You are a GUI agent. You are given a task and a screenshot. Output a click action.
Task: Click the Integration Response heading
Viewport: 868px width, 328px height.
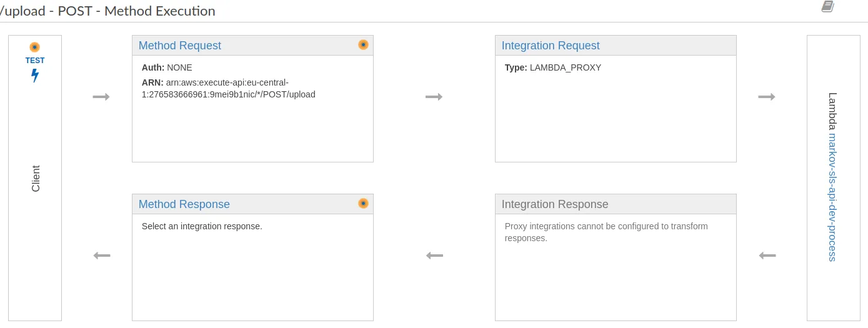pos(555,204)
